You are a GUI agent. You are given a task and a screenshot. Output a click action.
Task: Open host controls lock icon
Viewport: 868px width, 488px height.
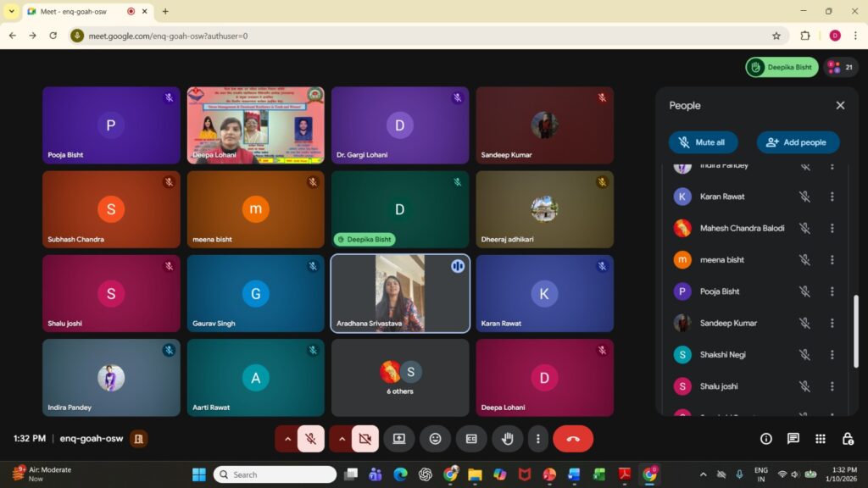(848, 439)
